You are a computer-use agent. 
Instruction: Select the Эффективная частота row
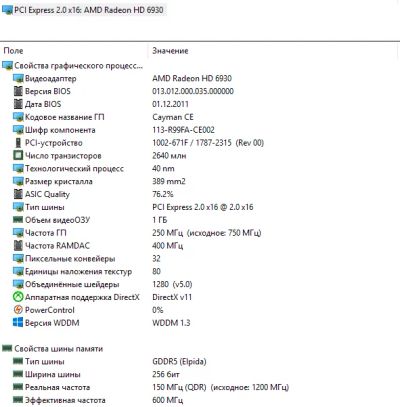[x=200, y=400]
